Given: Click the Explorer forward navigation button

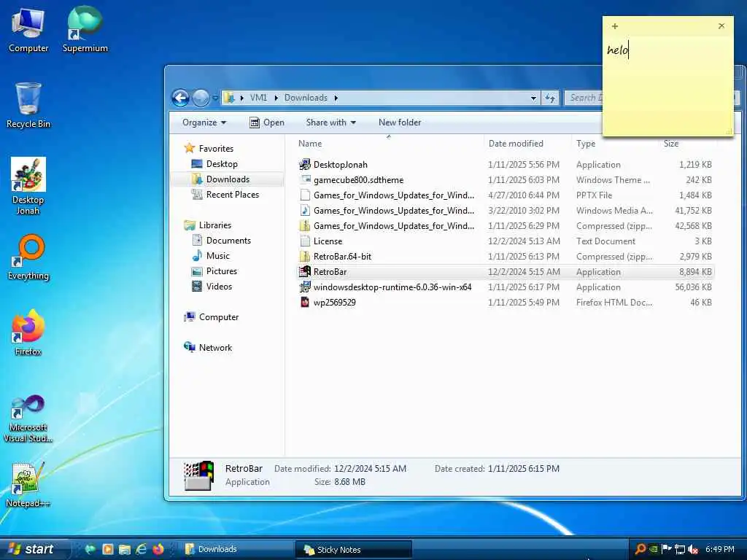Looking at the screenshot, I should (201, 98).
